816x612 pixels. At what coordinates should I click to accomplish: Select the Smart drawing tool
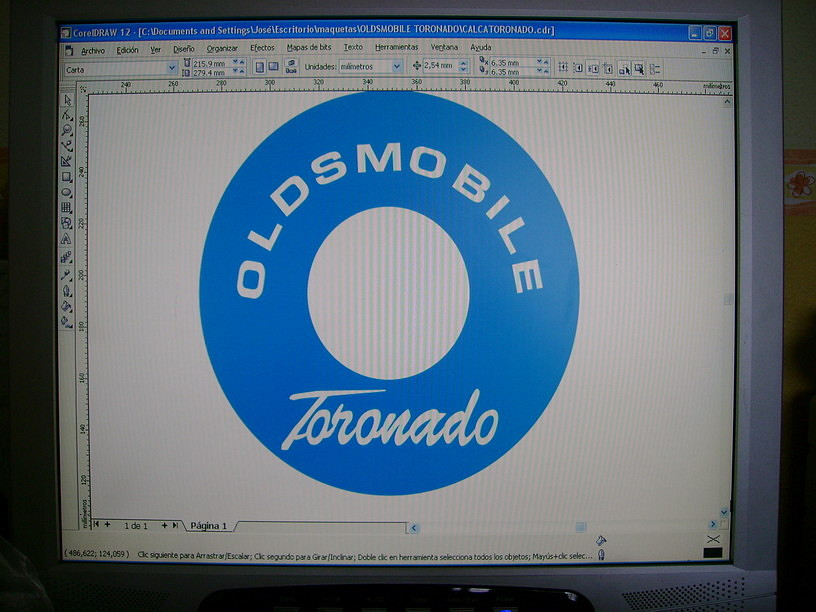pos(67,161)
